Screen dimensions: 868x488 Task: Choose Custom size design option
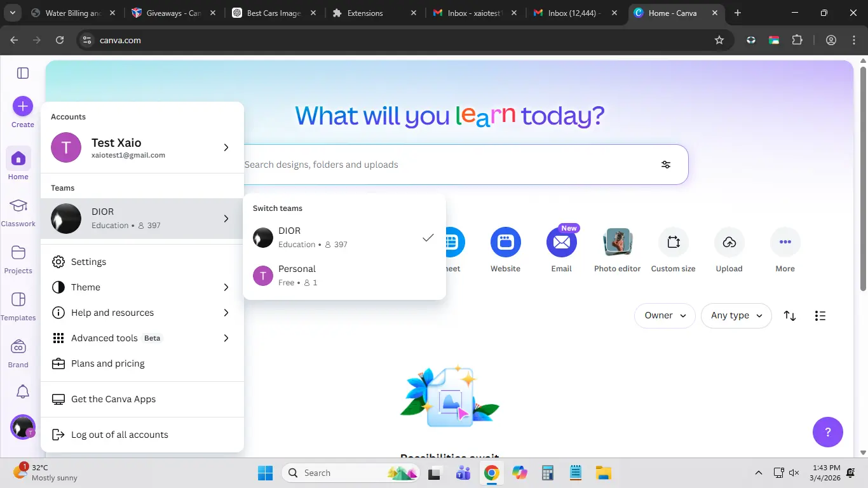point(674,250)
